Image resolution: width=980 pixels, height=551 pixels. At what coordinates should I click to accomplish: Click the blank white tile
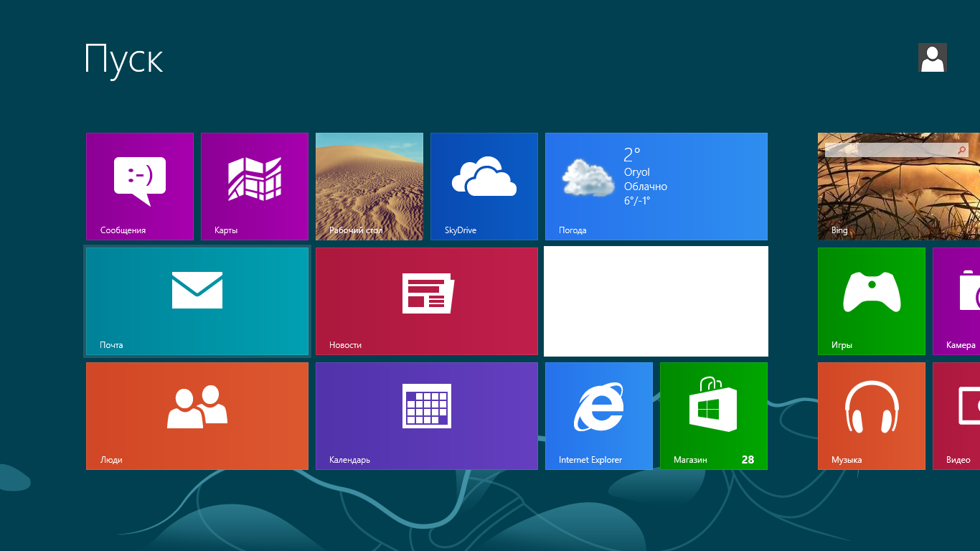click(x=656, y=301)
